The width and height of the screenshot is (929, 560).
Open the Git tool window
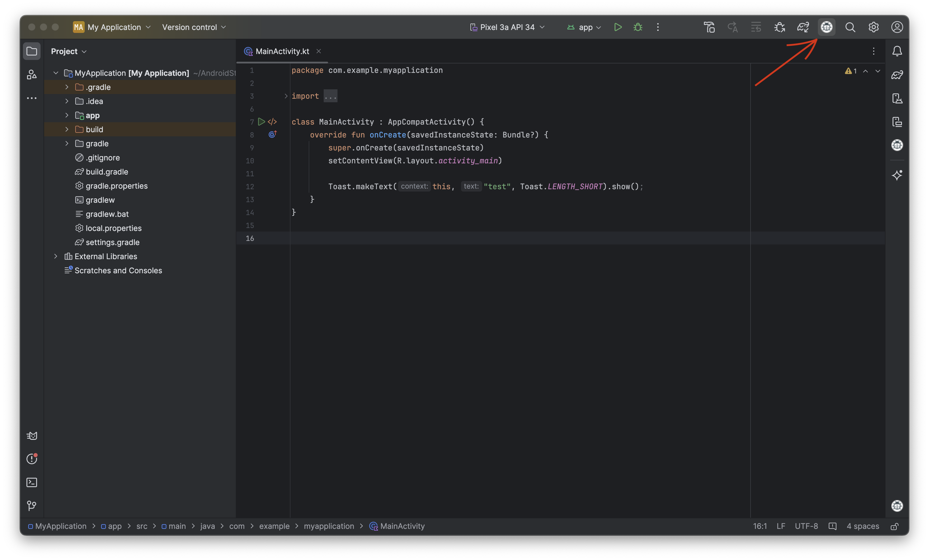coord(32,505)
